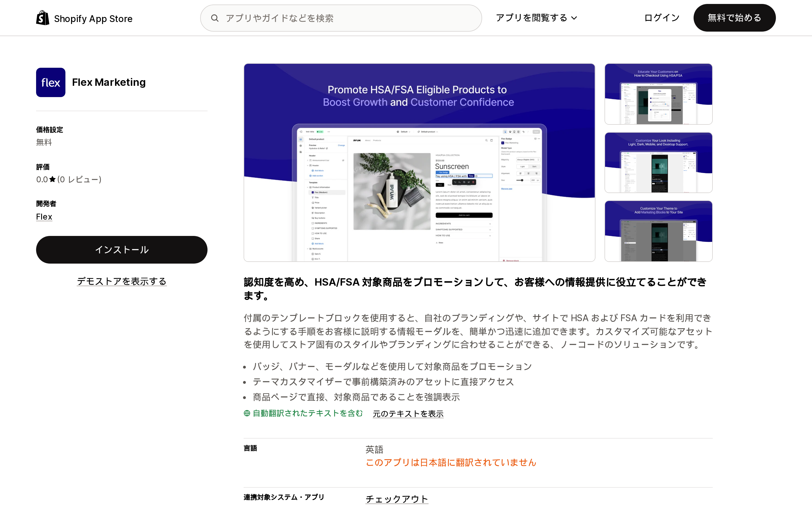
Task: Click the 開発者 heading
Action: click(46, 203)
